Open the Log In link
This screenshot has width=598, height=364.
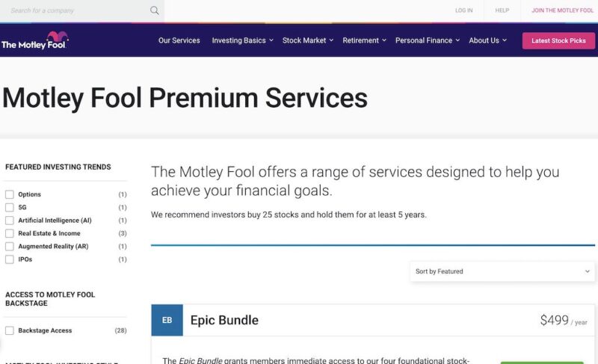(463, 10)
